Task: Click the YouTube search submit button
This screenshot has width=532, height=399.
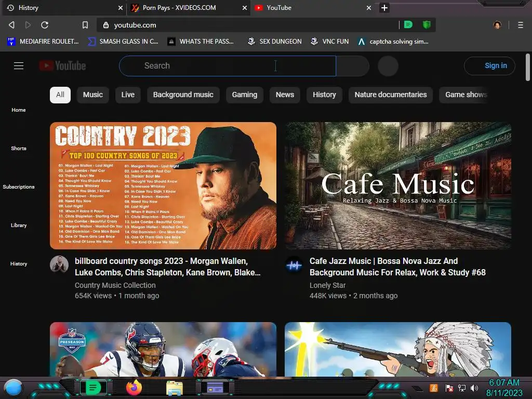Action: coord(353,66)
